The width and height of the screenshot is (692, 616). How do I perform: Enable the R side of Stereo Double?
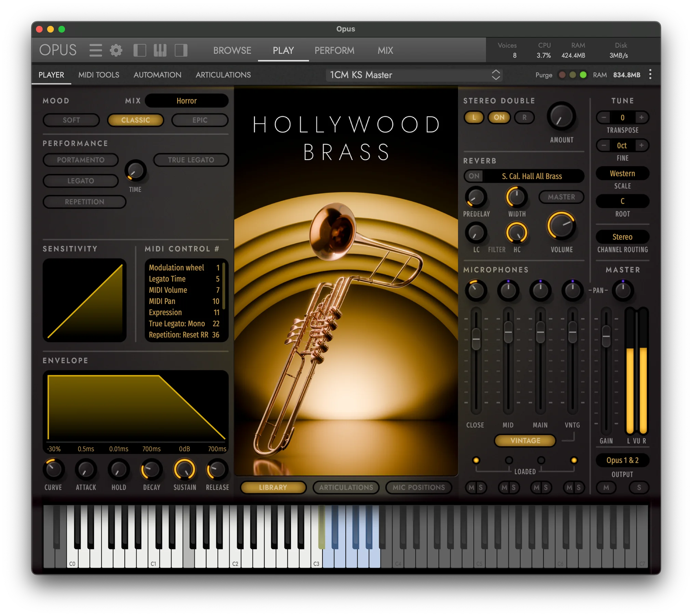[x=524, y=118]
